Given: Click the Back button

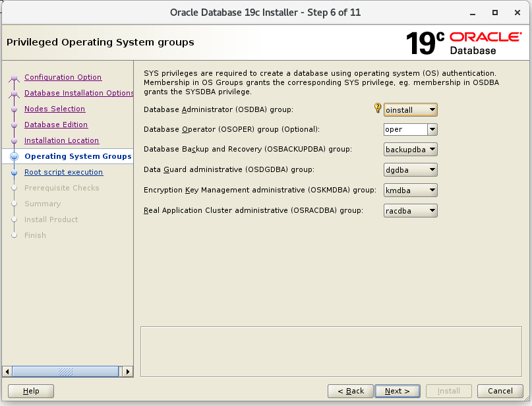Looking at the screenshot, I should click(351, 391).
